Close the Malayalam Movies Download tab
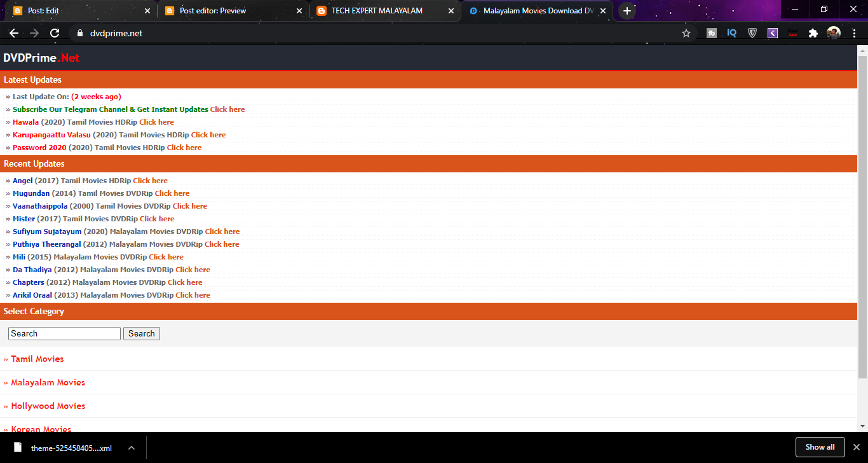Viewport: 868px width, 463px height. click(603, 11)
